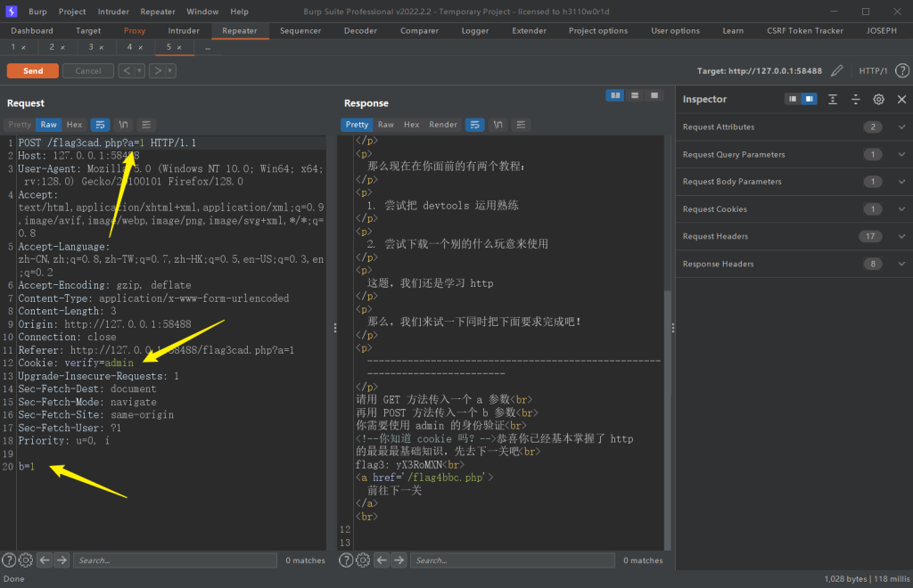
Task: Close Repeater tab 1
Action: click(23, 48)
